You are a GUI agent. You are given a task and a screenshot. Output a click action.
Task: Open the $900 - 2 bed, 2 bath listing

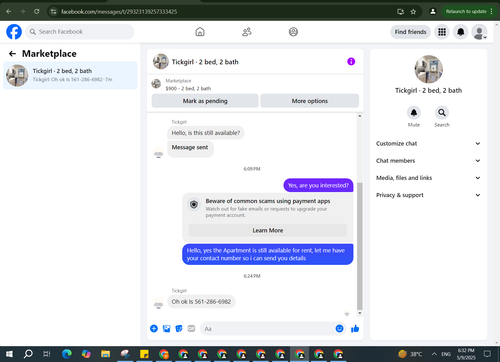point(188,88)
